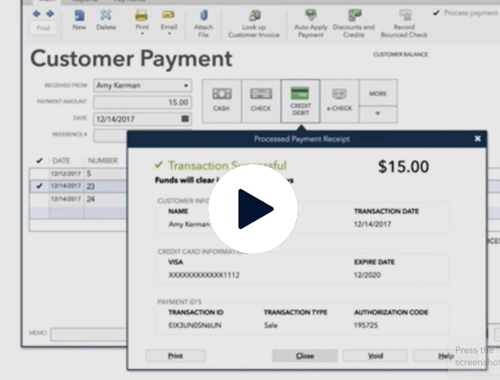The width and height of the screenshot is (500, 380).
Task: Click the Payment Amount field showing 15.00
Action: (x=143, y=102)
